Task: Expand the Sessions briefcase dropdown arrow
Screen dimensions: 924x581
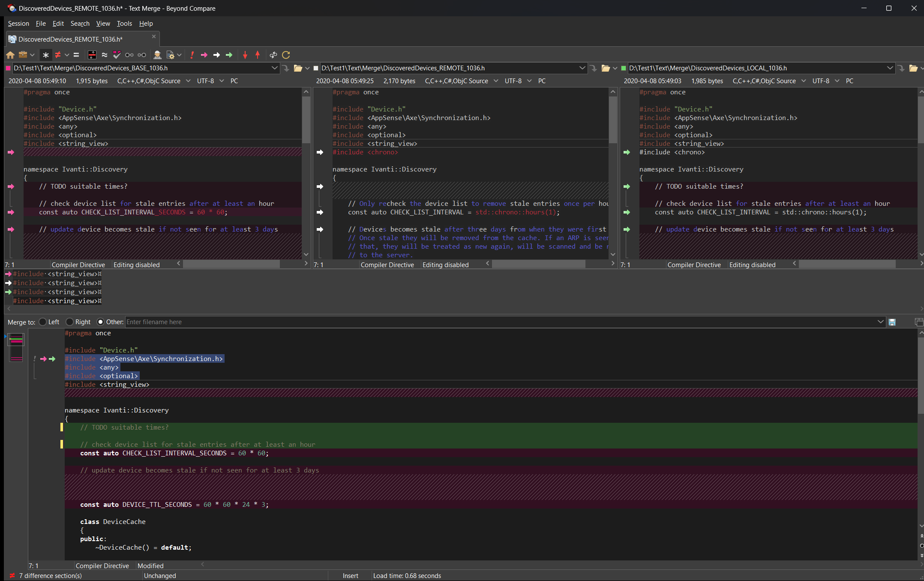Action: tap(32, 55)
